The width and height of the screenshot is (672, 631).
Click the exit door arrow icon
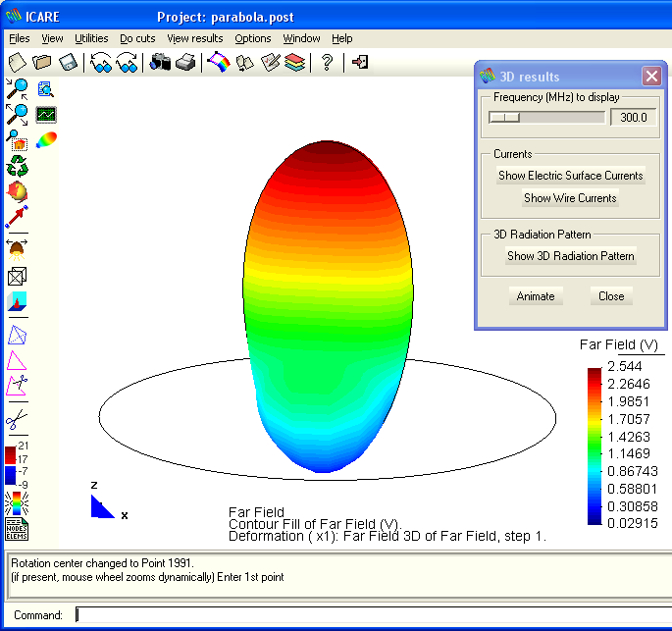tap(360, 62)
